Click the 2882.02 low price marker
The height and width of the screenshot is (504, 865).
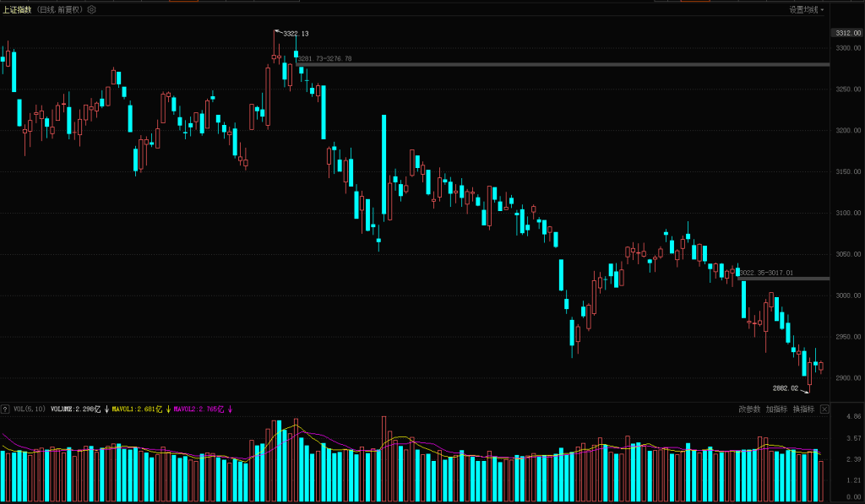785,388
